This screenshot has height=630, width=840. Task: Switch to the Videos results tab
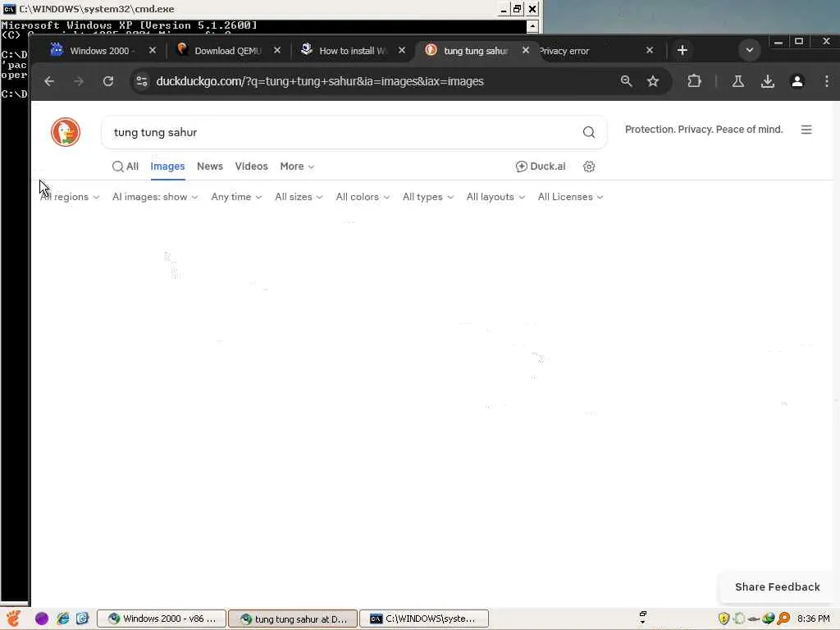pos(251,167)
